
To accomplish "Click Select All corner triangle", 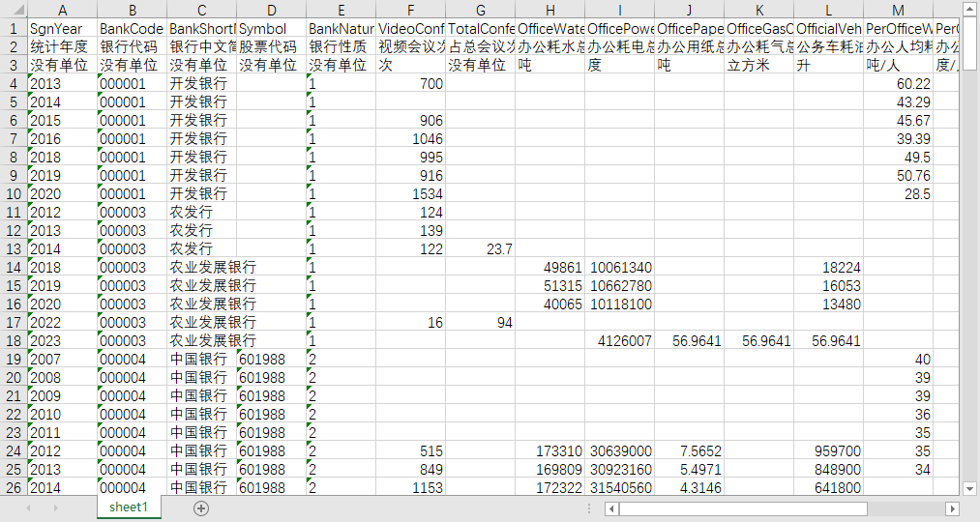I will (x=14, y=10).
